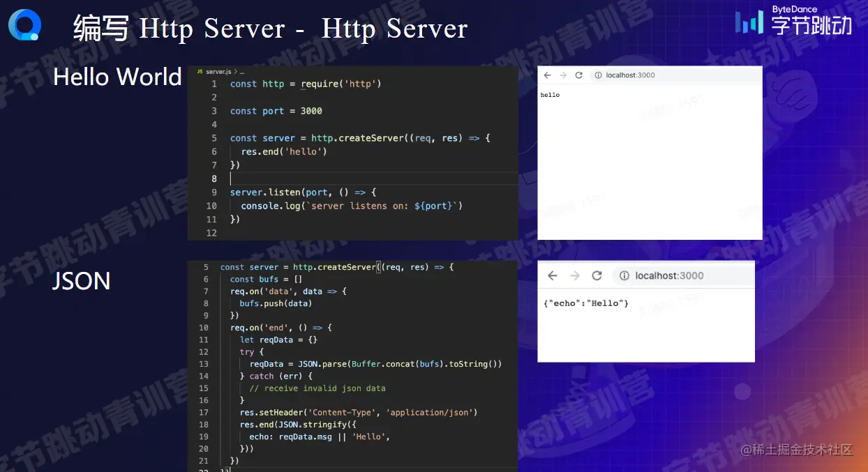868x472 pixels.
Task: Click req.on('end', () => { line
Action: tap(281, 328)
